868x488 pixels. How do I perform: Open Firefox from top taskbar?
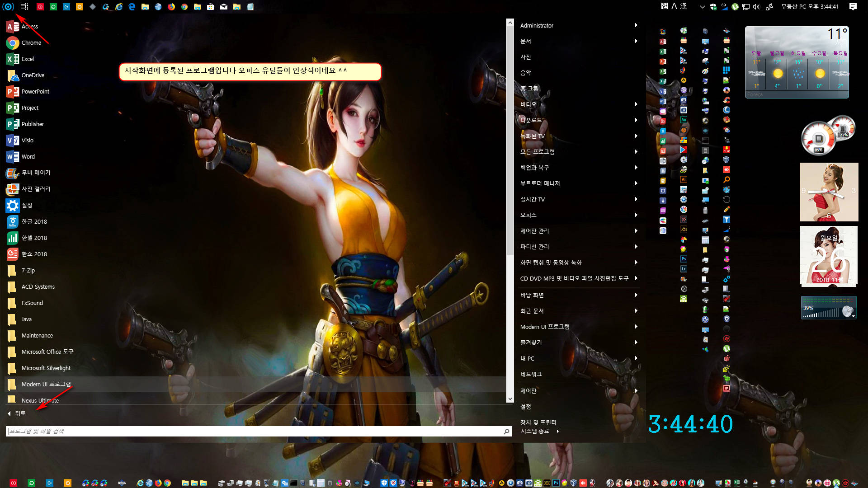(x=171, y=7)
